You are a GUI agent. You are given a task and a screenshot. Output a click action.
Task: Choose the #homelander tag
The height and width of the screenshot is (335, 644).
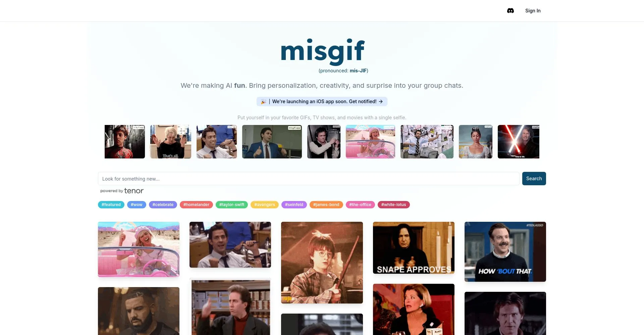196,205
